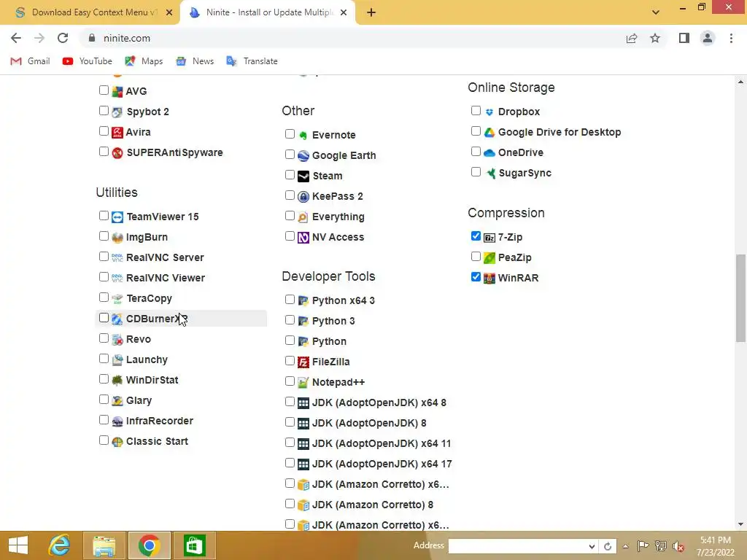
Task: Select the CDBurnerXP checkbox
Action: point(104,318)
